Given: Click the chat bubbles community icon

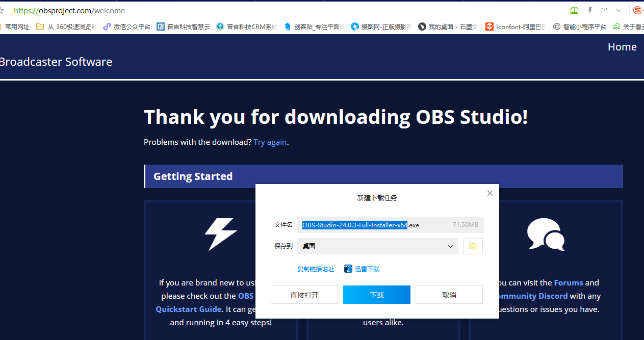Looking at the screenshot, I should click(x=546, y=234).
